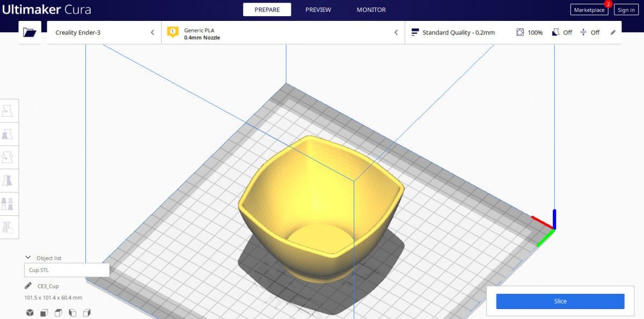Click the Generic PLA material warning icon
Screen dimensions: 644x319
tap(172, 32)
